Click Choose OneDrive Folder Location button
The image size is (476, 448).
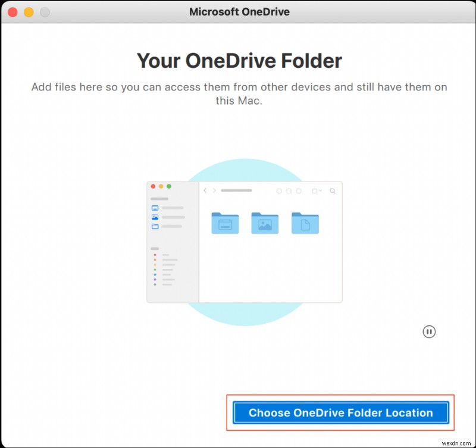coord(340,413)
